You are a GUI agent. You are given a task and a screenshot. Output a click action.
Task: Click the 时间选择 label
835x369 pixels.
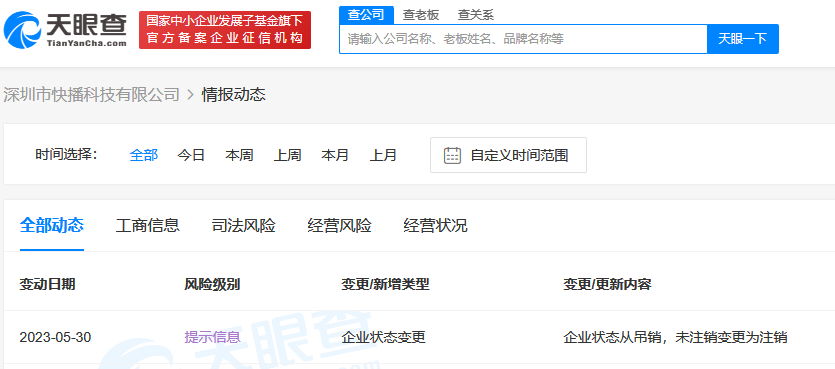coord(67,155)
